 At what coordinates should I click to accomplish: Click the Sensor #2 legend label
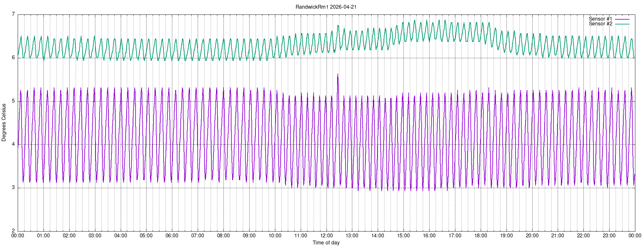601,24
